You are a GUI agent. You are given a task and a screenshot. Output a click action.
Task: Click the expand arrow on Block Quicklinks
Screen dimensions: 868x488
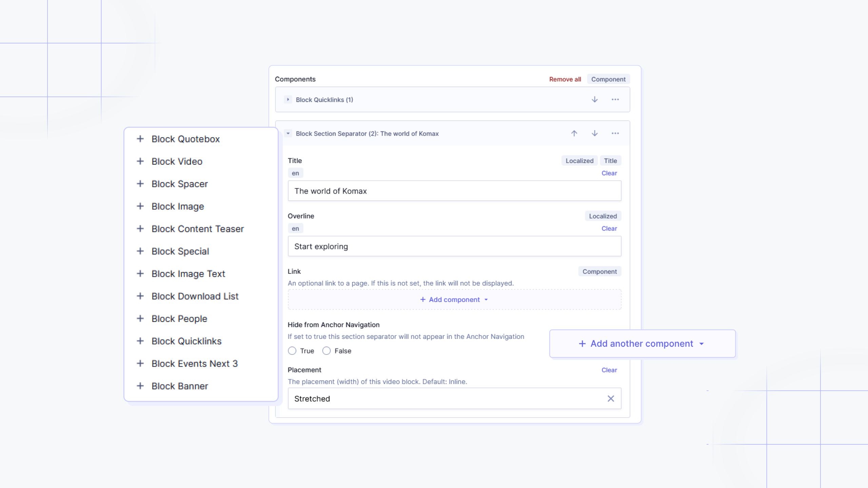click(288, 100)
